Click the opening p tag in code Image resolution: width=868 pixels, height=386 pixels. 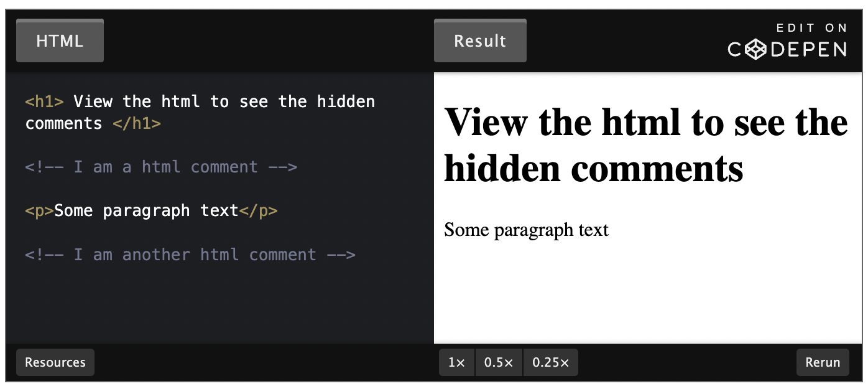tap(39, 211)
